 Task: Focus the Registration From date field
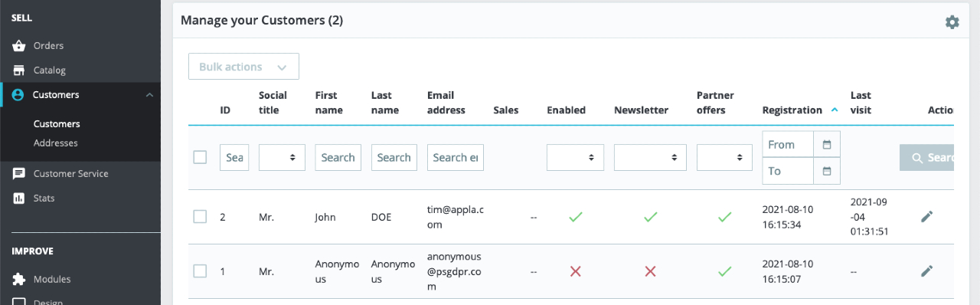click(788, 144)
